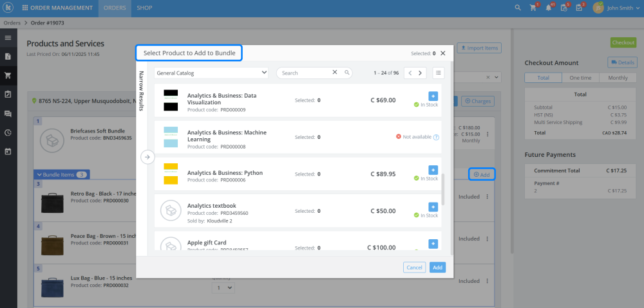Close the Select Product dialog with X

pos(443,53)
